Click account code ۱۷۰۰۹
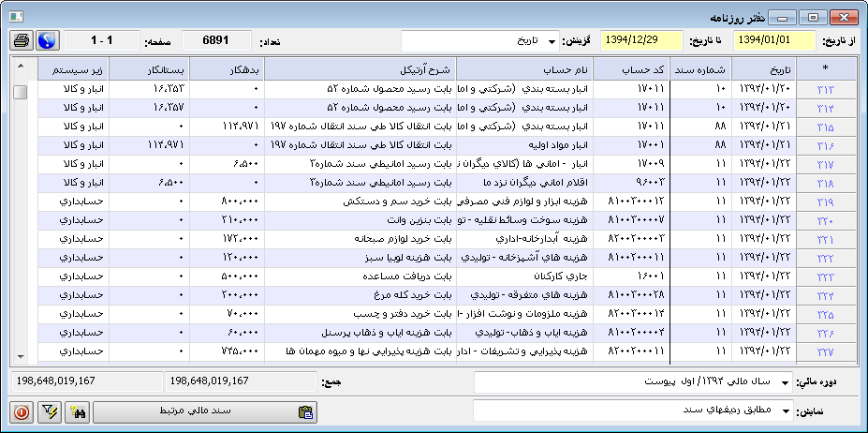Viewport: 868px width, 433px height. 651,164
